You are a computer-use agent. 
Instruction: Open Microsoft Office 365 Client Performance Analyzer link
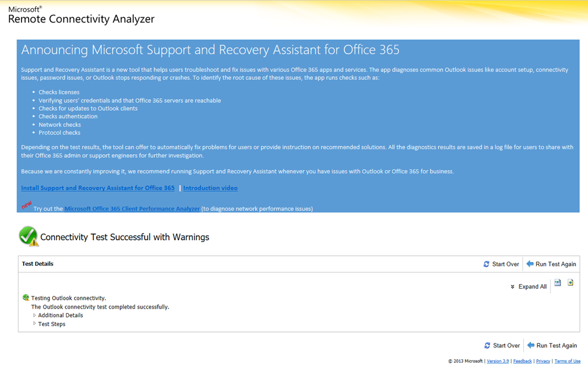(132, 209)
